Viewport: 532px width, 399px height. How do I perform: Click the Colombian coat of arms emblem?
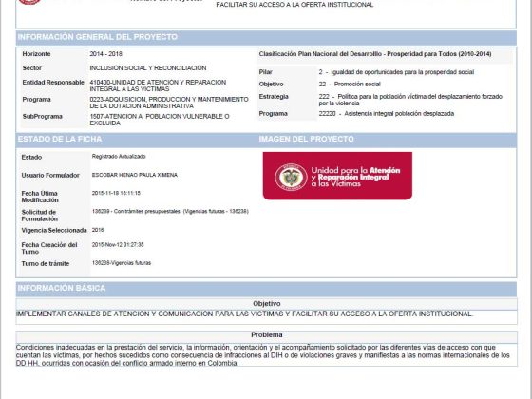coord(291,177)
